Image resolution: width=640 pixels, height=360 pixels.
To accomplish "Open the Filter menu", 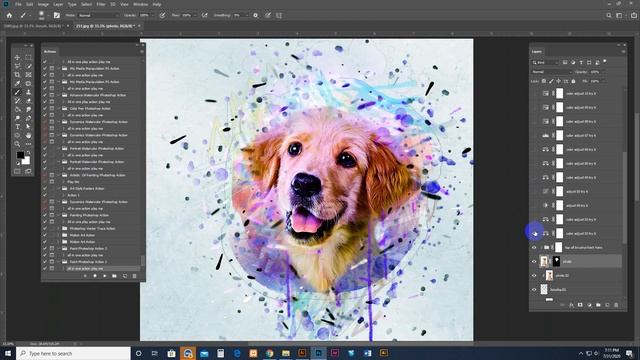I will click(x=101, y=4).
